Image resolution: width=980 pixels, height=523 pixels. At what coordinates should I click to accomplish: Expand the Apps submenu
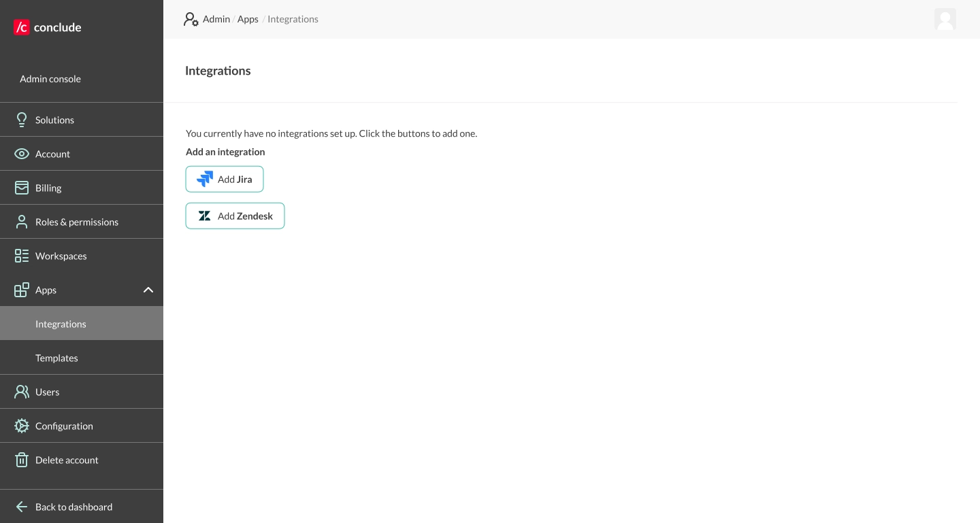[46, 290]
